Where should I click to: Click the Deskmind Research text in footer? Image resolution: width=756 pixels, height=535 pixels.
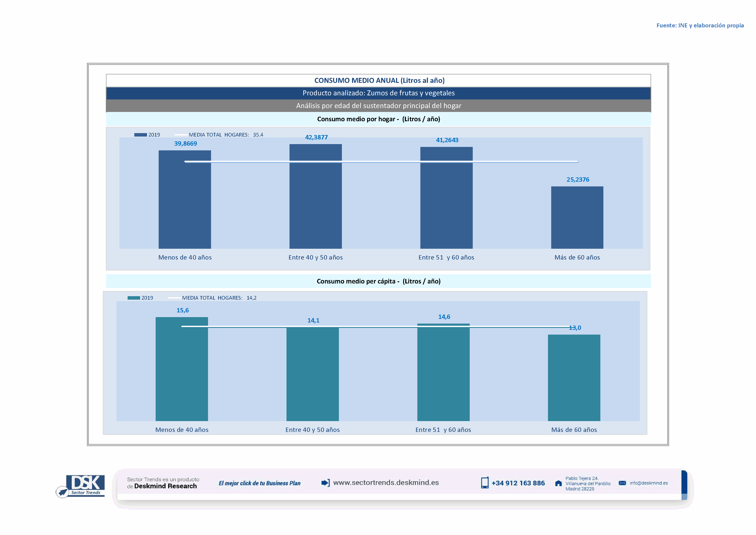pos(165,486)
